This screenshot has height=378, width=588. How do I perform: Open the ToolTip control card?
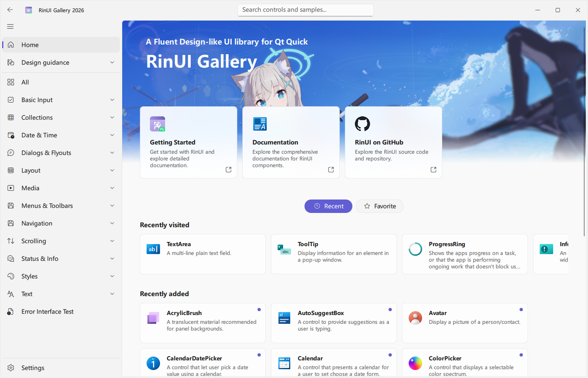click(x=334, y=254)
